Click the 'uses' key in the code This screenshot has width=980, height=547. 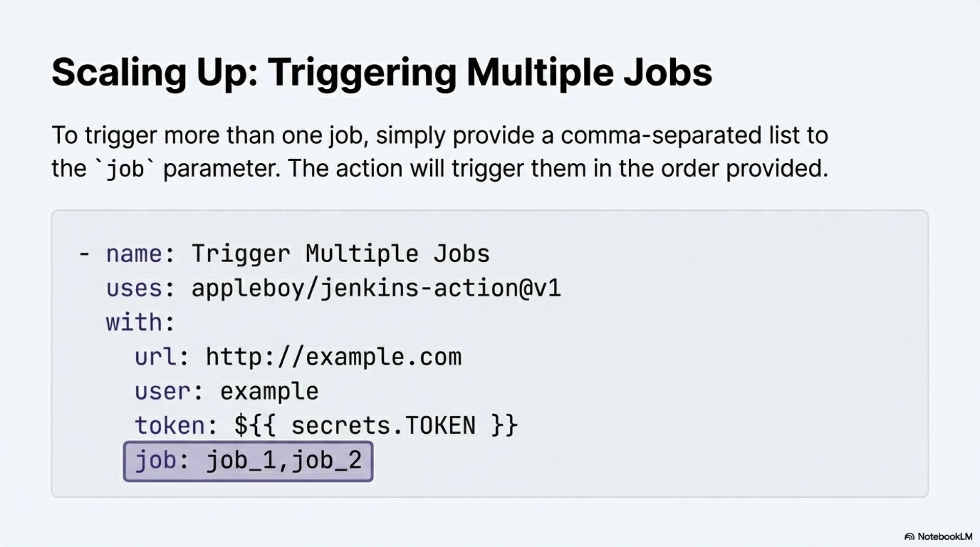[134, 288]
